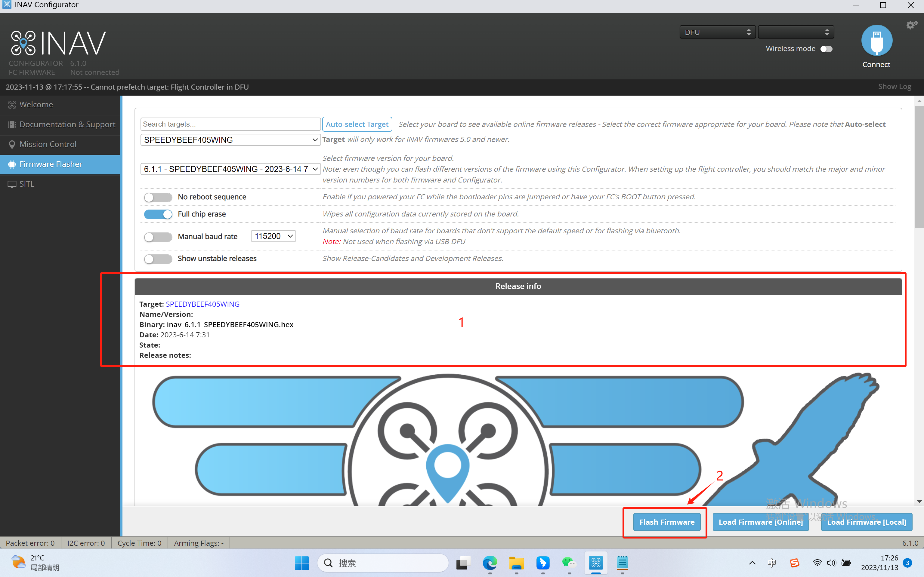The height and width of the screenshot is (577, 924).
Task: Open the SPEEDYBEEF405WING target dropdown
Action: click(230, 140)
